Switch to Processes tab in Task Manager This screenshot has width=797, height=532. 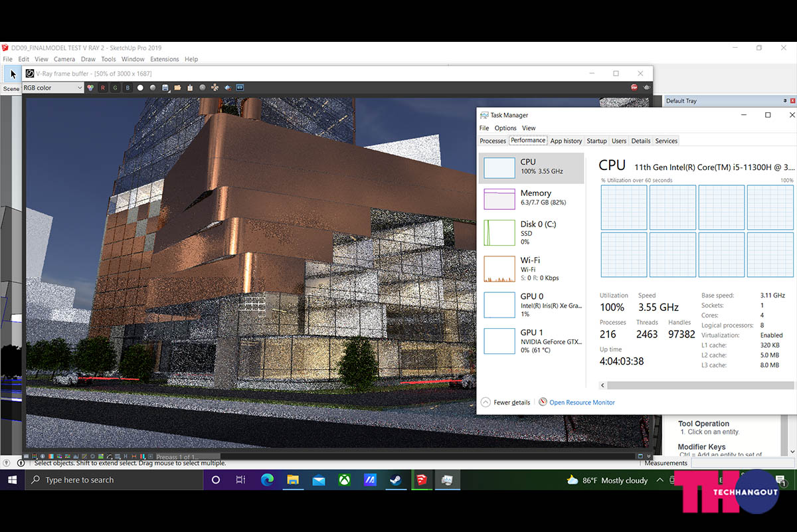click(x=493, y=141)
